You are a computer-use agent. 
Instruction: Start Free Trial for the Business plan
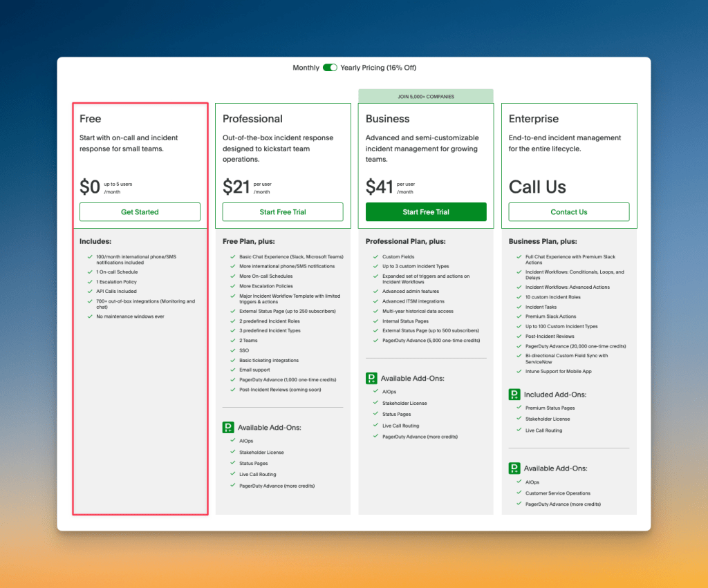click(426, 212)
